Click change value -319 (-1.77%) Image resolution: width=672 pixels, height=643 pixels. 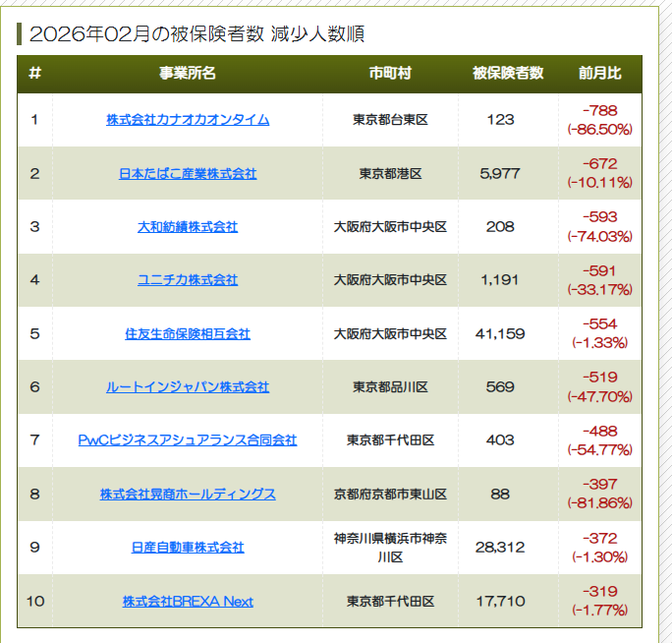[600, 601]
